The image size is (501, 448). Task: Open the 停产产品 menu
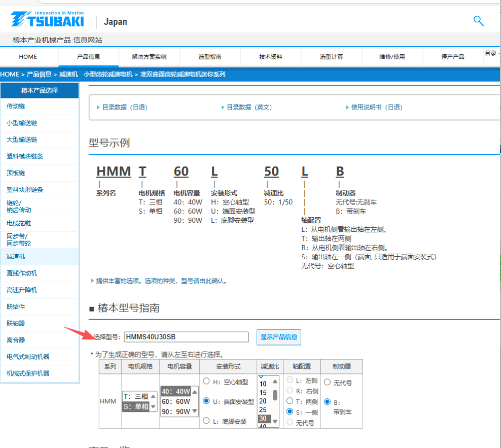point(451,57)
